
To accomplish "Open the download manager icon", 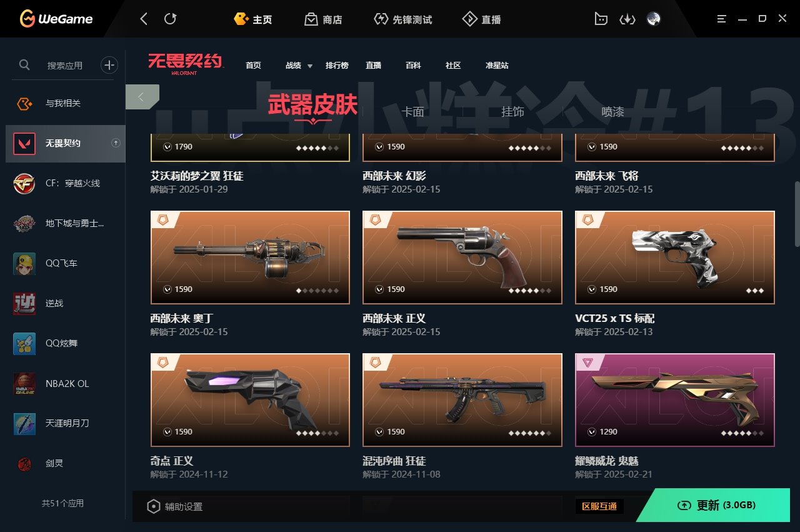I will pyautogui.click(x=627, y=19).
